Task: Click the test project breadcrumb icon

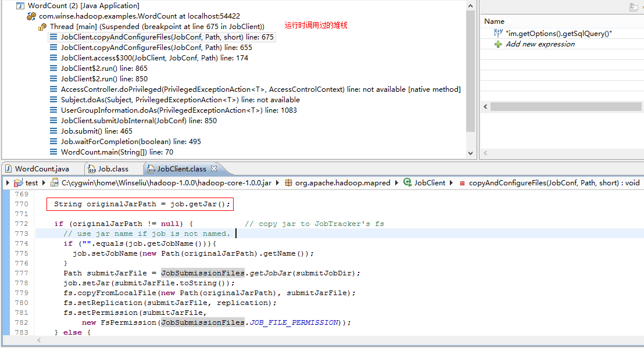Action: tap(18, 183)
